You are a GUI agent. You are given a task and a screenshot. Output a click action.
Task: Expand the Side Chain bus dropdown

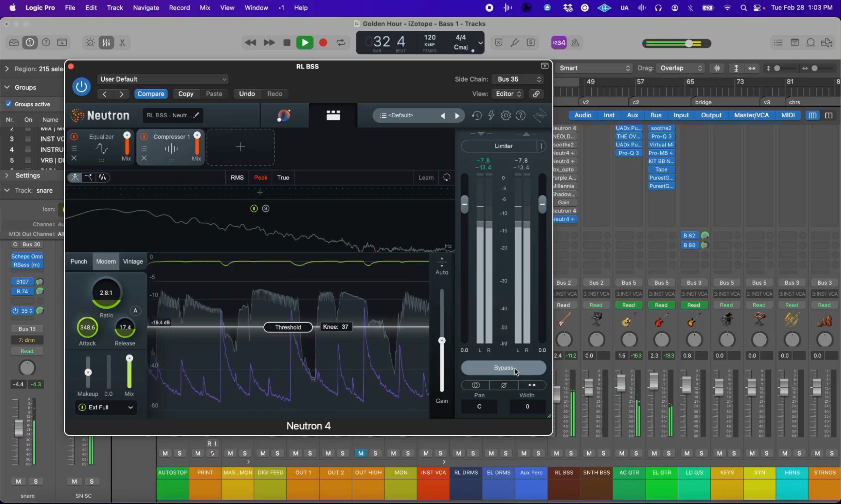(518, 78)
